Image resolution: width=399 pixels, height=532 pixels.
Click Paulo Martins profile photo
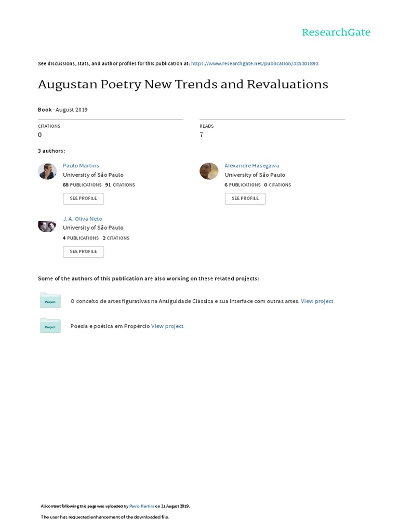click(47, 171)
